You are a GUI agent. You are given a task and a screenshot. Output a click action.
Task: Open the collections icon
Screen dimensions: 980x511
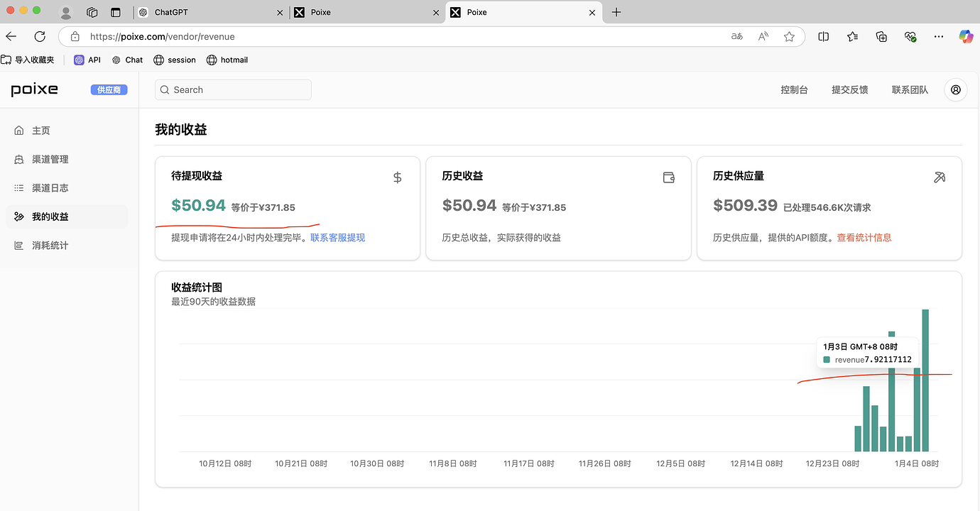(882, 36)
